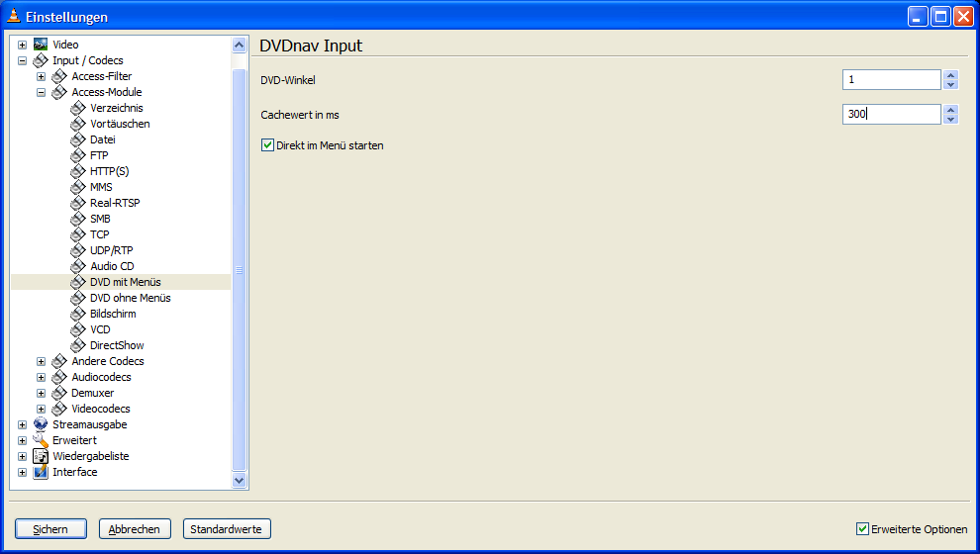Maximize the Einstellungen window

[940, 16]
